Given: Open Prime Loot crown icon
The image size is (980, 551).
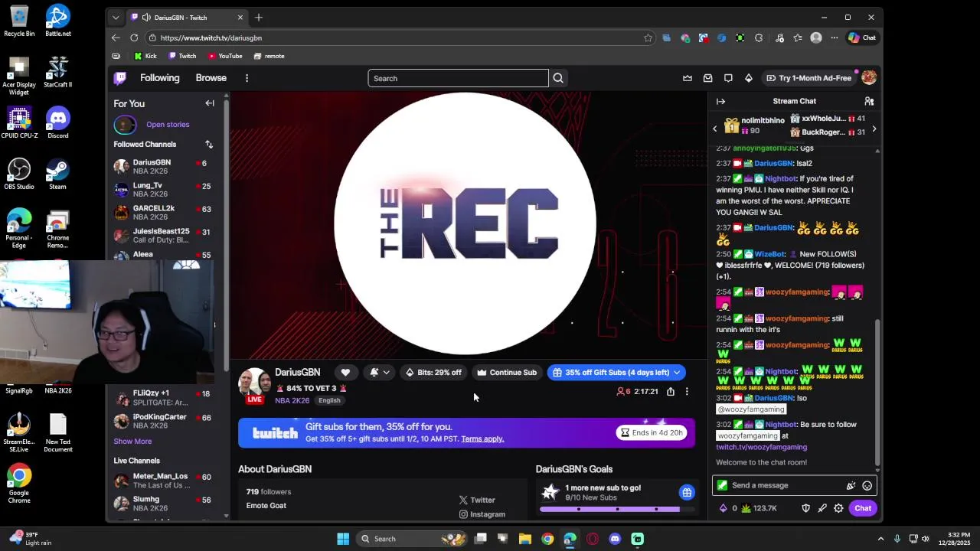Looking at the screenshot, I should pos(688,78).
